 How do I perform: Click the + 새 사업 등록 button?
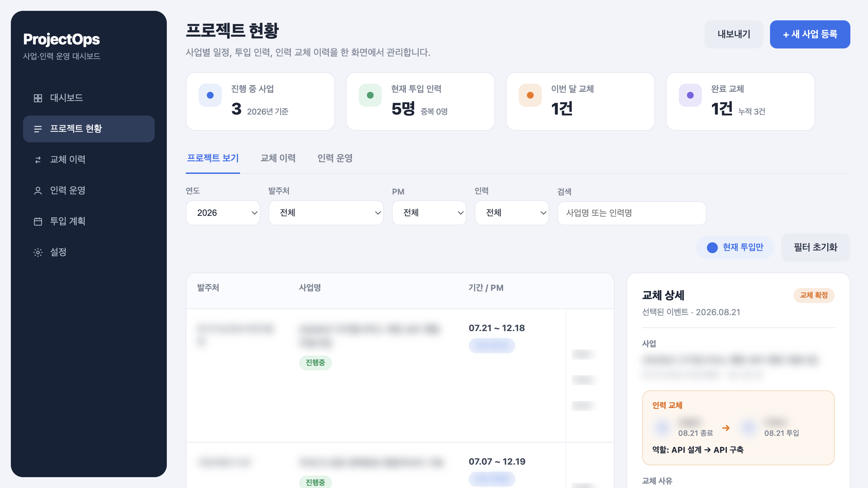(810, 34)
